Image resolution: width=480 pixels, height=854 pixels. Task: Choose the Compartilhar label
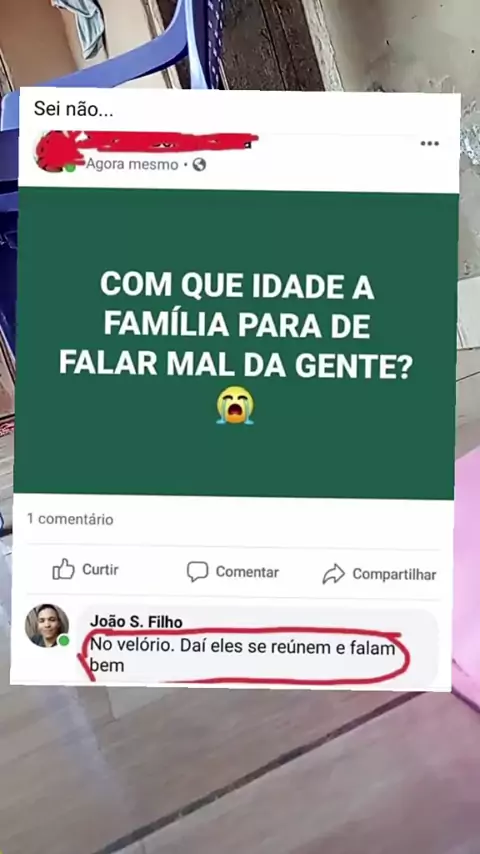pyautogui.click(x=394, y=575)
